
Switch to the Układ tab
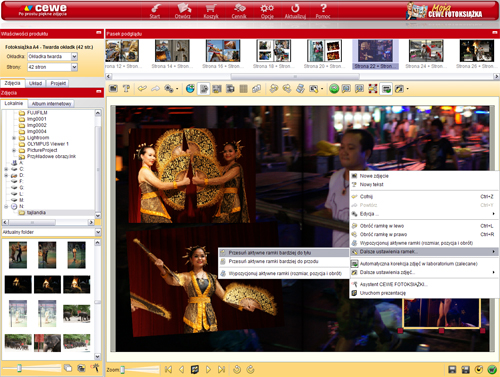pyautogui.click(x=35, y=83)
